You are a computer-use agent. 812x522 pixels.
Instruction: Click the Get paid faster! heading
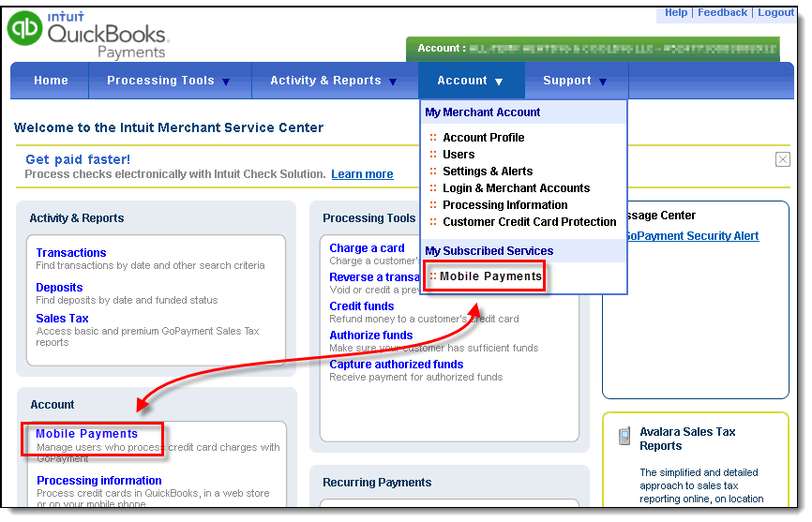click(x=78, y=159)
